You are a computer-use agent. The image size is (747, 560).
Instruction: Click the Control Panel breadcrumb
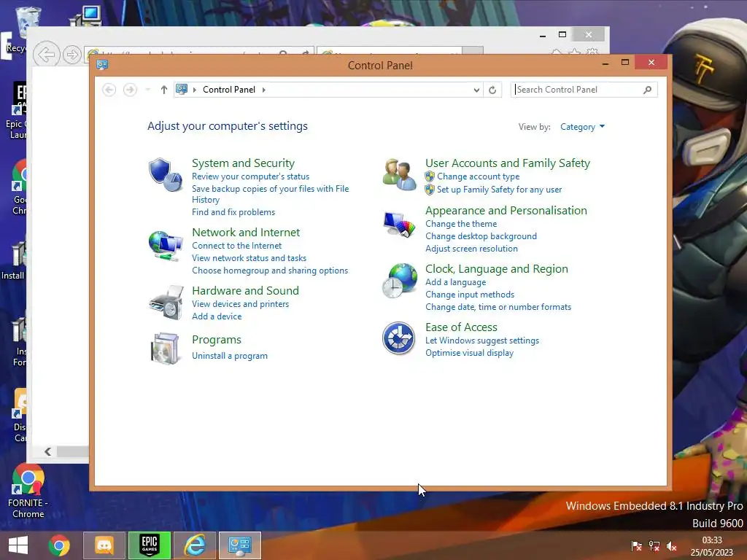pyautogui.click(x=229, y=90)
